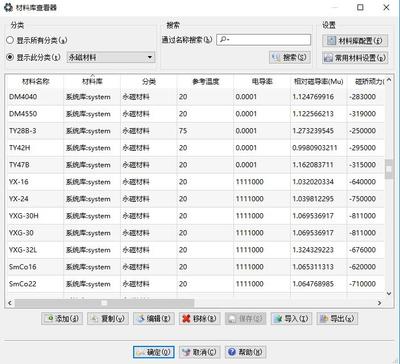Click the 复制 (Copy) material button
This screenshot has height=364, width=400.
click(108, 319)
